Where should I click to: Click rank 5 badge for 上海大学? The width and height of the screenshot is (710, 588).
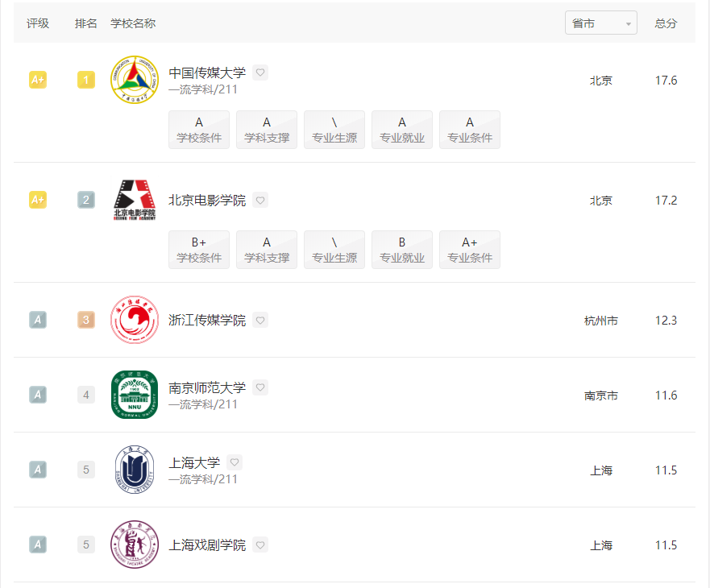[x=86, y=470]
